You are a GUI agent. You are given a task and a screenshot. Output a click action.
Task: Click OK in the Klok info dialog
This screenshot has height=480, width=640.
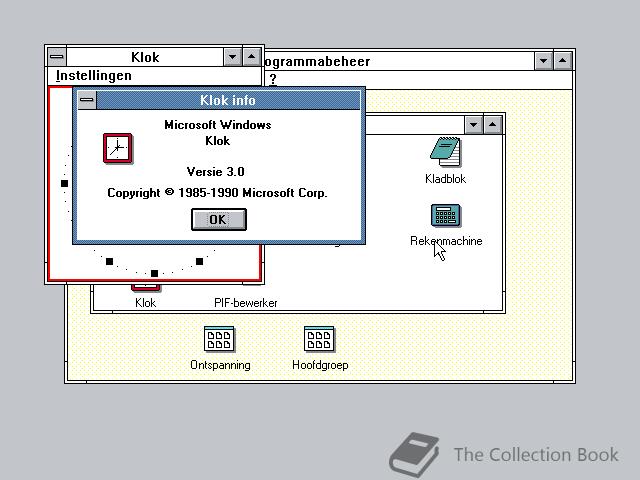coord(219,220)
